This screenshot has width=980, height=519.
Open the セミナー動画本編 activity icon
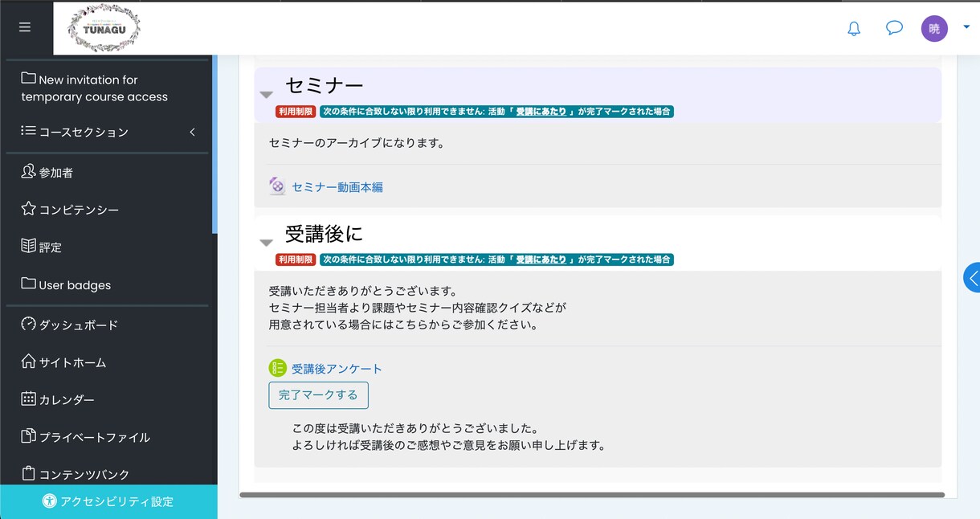(x=277, y=186)
